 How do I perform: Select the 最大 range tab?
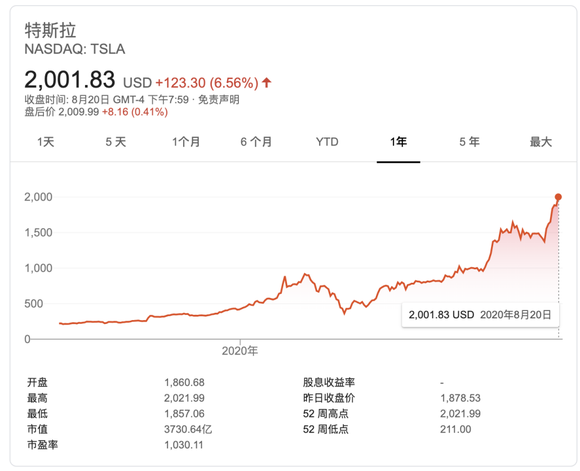[x=540, y=142]
